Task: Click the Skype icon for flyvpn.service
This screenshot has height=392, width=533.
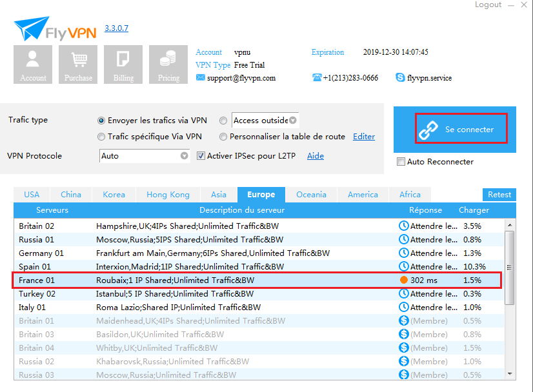Action: (401, 77)
